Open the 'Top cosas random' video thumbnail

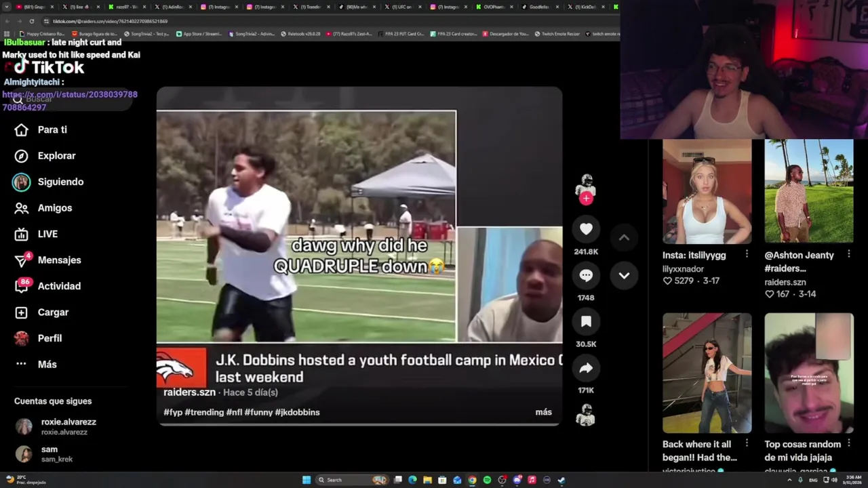pos(809,373)
